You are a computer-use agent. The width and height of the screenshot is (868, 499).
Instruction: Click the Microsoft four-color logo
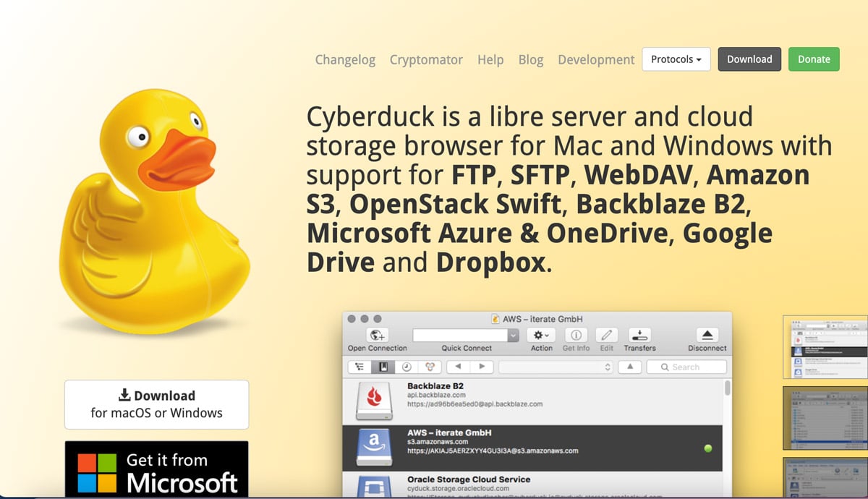pos(97,472)
